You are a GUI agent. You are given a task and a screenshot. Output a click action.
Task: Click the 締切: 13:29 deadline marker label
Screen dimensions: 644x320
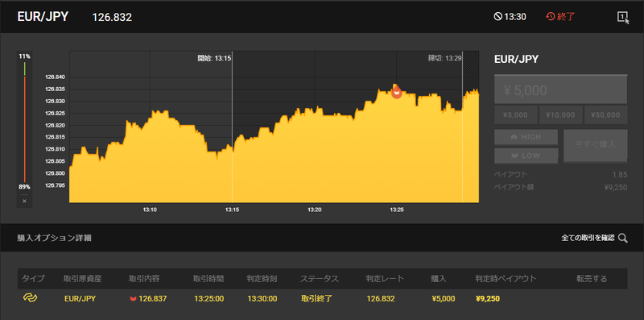[445, 58]
